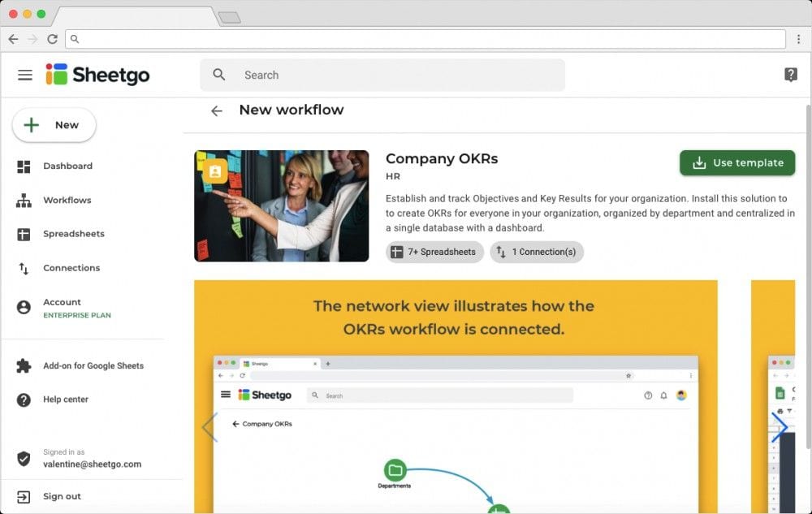The height and width of the screenshot is (514, 812).
Task: Type in the Sheetgo Search field
Action: tap(382, 75)
